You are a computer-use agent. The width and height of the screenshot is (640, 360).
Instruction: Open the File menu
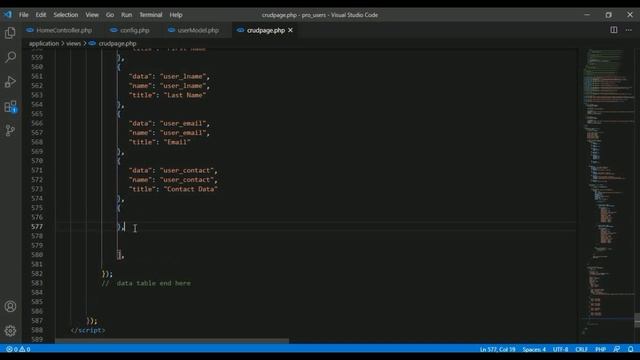24,15
